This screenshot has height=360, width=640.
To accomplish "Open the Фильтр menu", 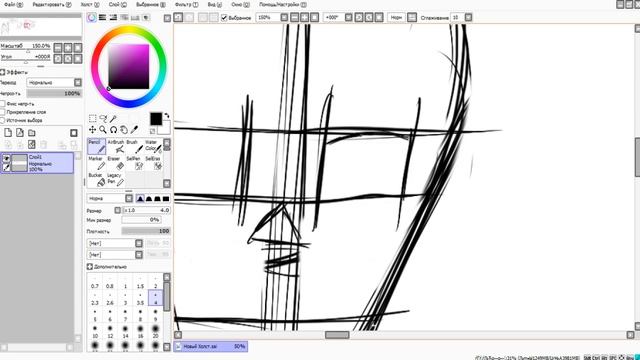I will pyautogui.click(x=187, y=4).
